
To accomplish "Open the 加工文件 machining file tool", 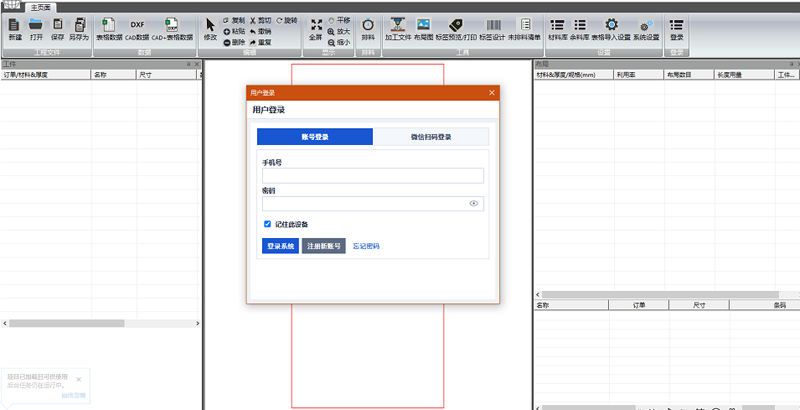I will click(x=398, y=30).
